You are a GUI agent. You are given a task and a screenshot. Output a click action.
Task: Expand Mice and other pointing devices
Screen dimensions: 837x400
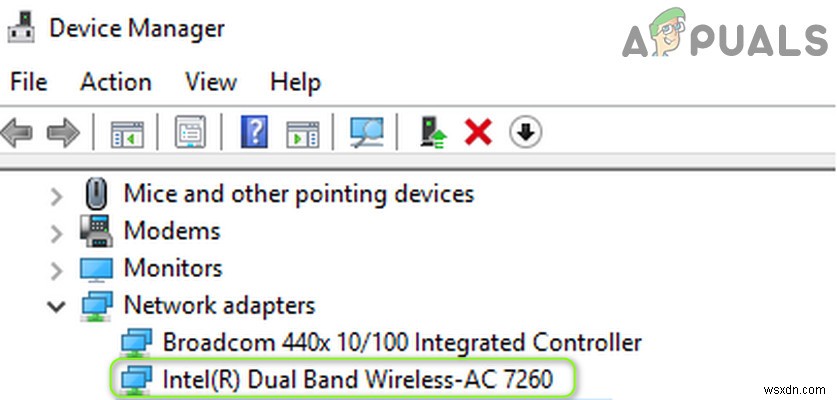tap(56, 194)
